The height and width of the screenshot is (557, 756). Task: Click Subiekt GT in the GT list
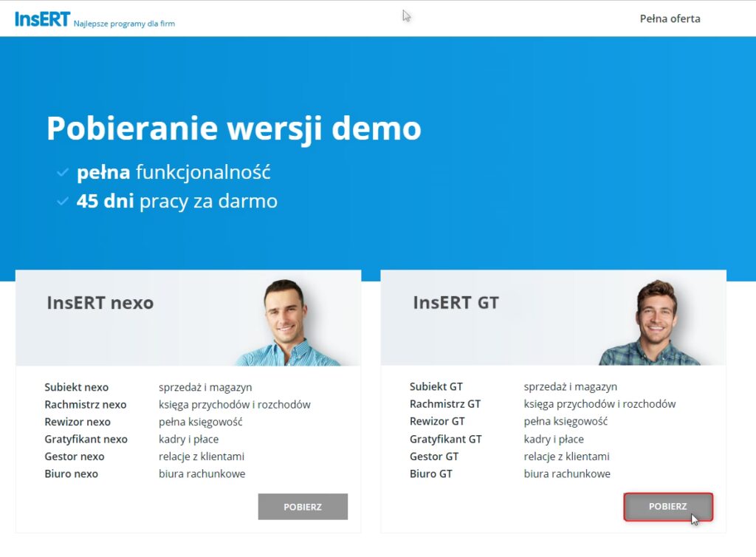tap(436, 387)
